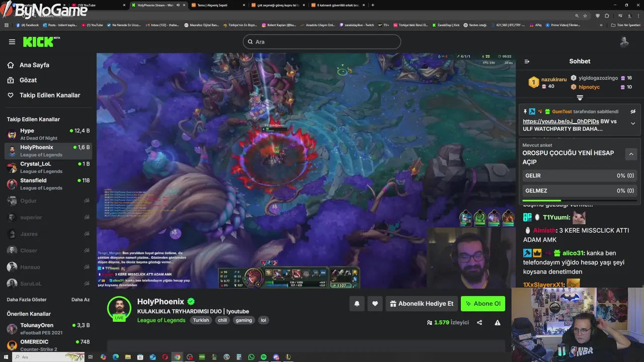
Task: Open the offline SaruLoL channel
Action: (x=48, y=284)
